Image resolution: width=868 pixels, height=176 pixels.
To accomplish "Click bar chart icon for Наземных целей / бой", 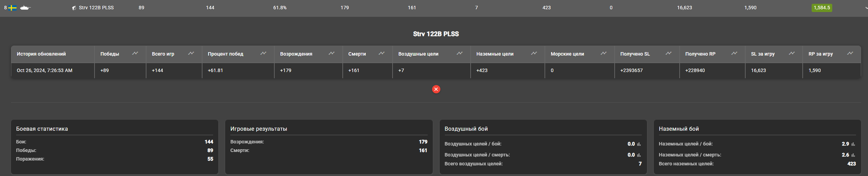I will point(853,144).
